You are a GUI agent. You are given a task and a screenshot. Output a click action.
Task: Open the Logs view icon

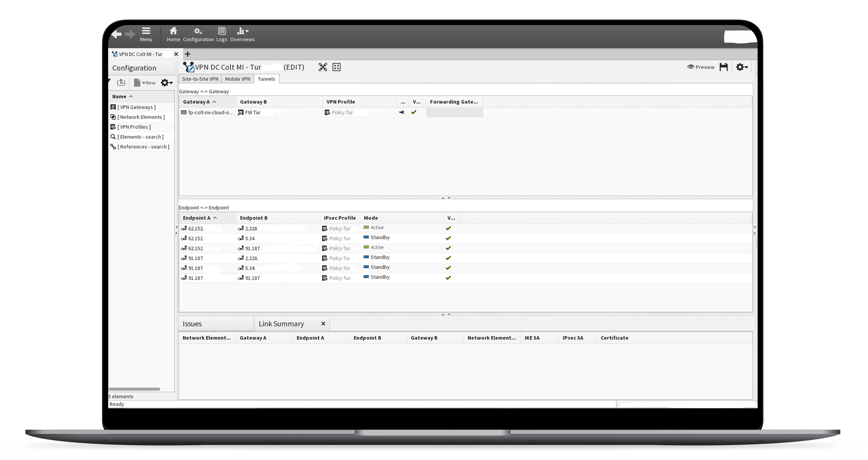222,34
